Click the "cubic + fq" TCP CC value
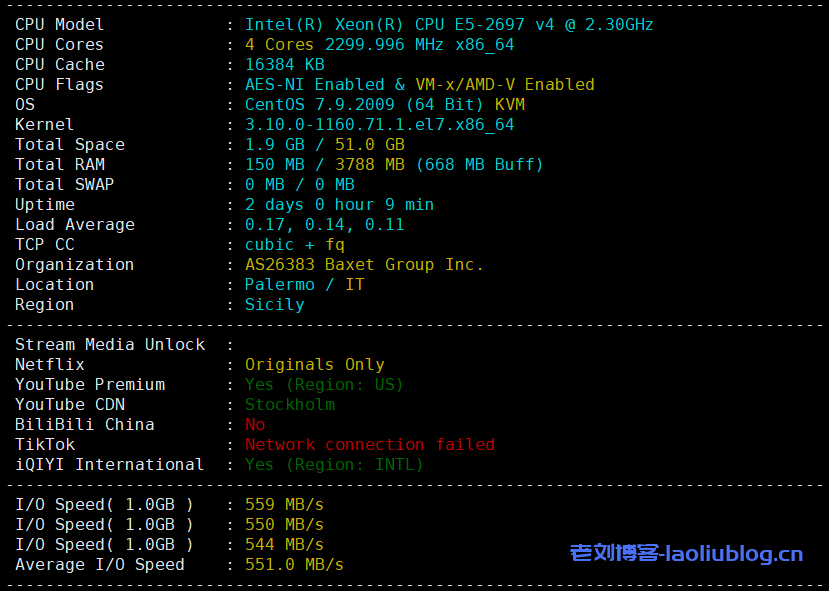Image resolution: width=829 pixels, height=591 pixels. pyautogui.click(x=294, y=244)
